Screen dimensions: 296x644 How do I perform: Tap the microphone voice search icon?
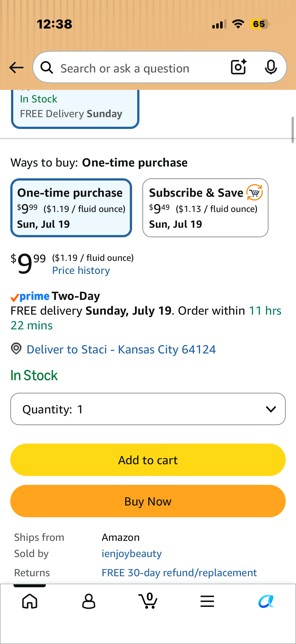point(271,67)
